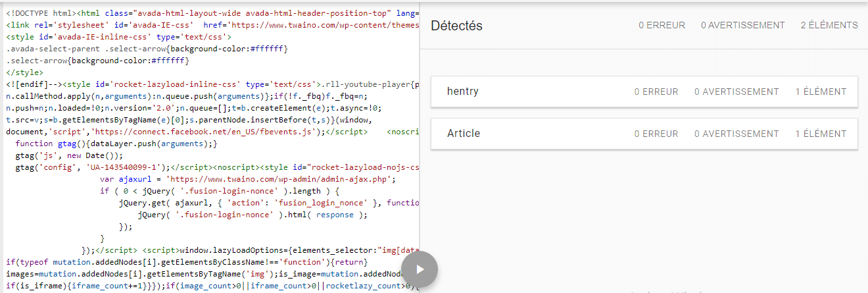Click the 'var ajaxurl' code line
868x293 pixels.
coord(249,179)
